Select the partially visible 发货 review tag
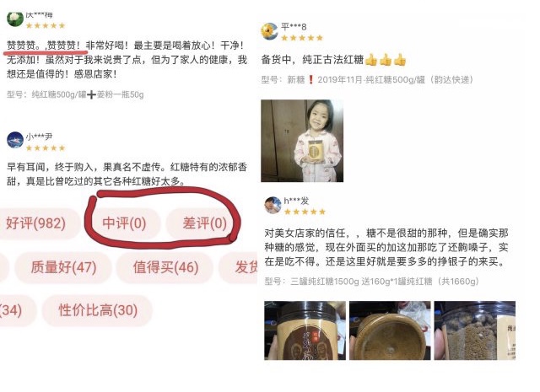 (240, 267)
